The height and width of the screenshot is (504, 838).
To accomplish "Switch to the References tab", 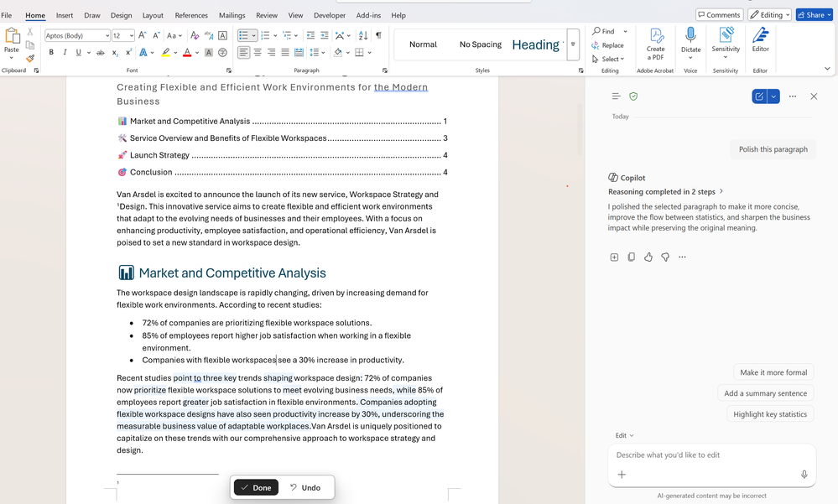I will [x=191, y=15].
